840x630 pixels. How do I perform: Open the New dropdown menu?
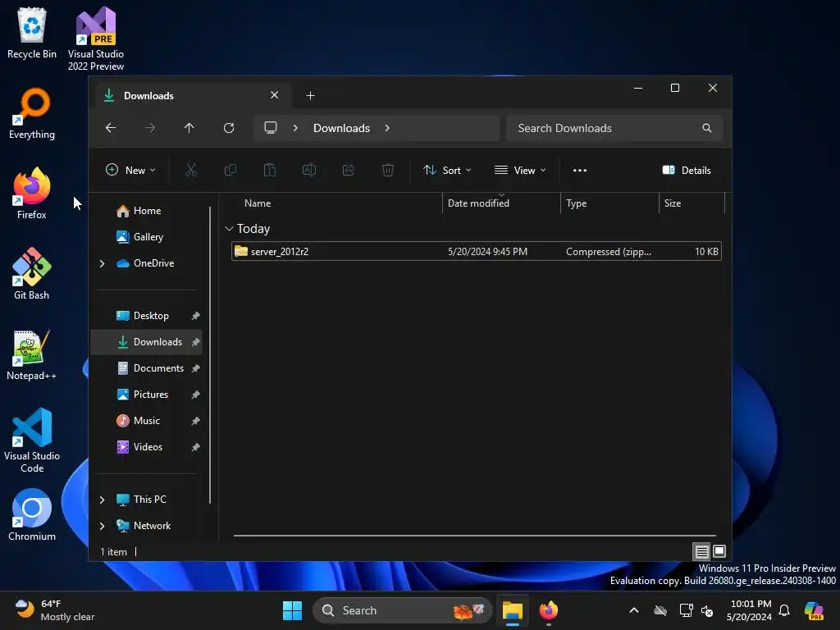coord(130,171)
